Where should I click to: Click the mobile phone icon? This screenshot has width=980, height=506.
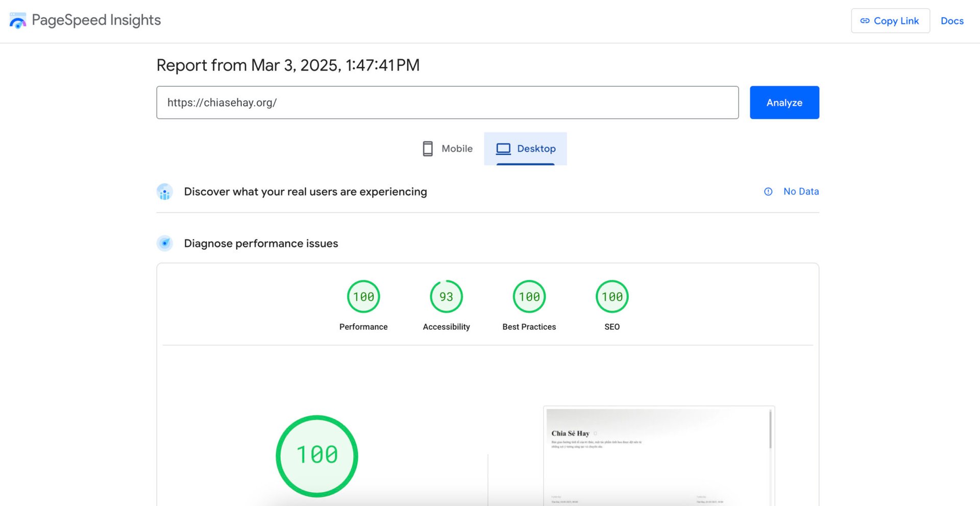click(x=428, y=149)
